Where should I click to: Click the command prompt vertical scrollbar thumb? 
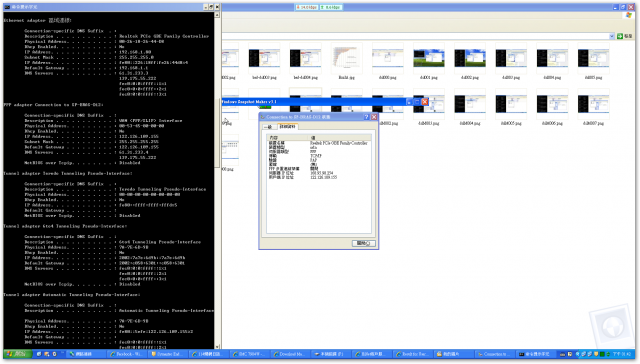[217, 133]
